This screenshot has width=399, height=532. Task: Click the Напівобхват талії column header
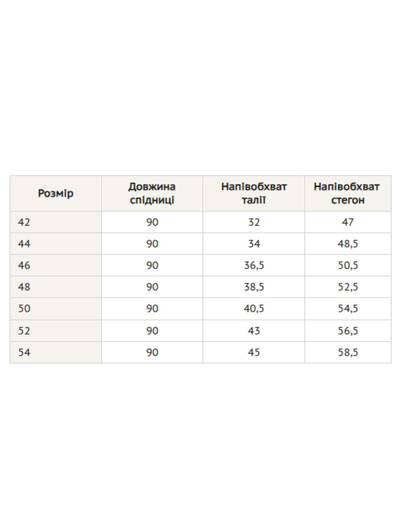(x=254, y=194)
